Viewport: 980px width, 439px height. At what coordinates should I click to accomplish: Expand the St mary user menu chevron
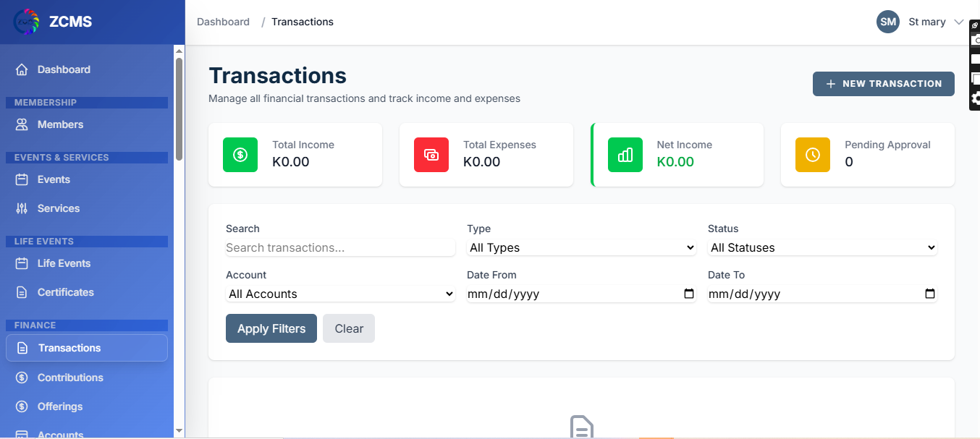point(959,22)
